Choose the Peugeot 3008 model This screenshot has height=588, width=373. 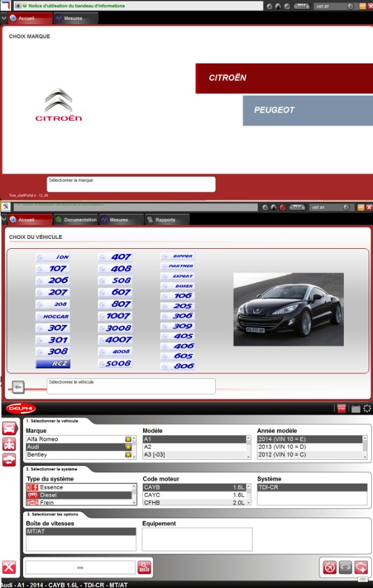coord(116,328)
